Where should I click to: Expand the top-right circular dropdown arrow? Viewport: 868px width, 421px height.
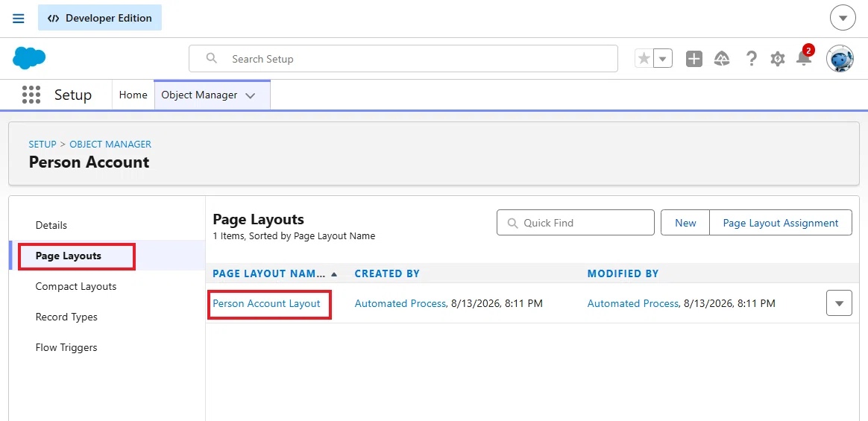pos(843,19)
